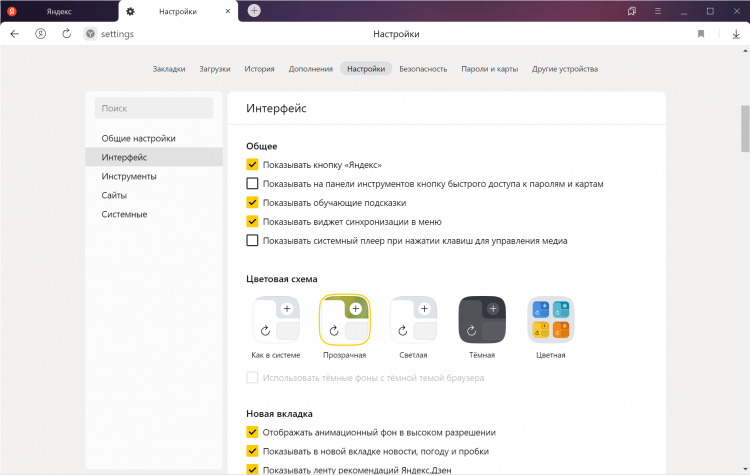This screenshot has height=475, width=750.
Task: Uncheck Показывать кнопку «Яндекс»
Action: pos(252,165)
